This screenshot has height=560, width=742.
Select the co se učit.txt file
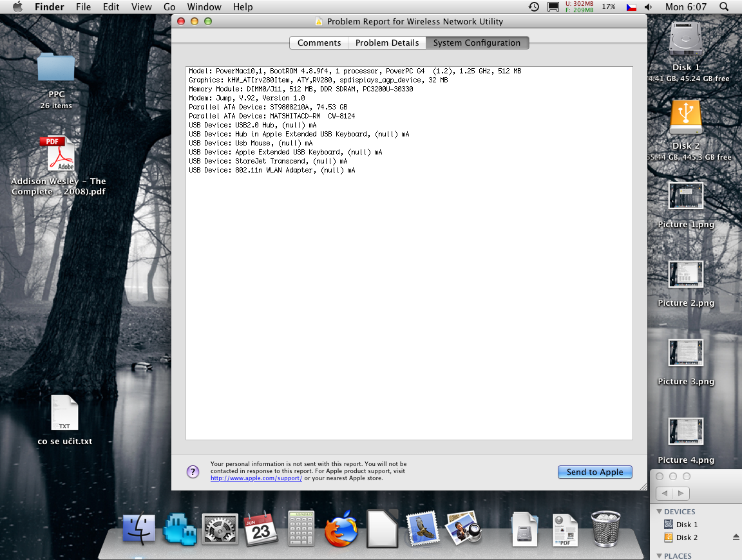pyautogui.click(x=64, y=413)
